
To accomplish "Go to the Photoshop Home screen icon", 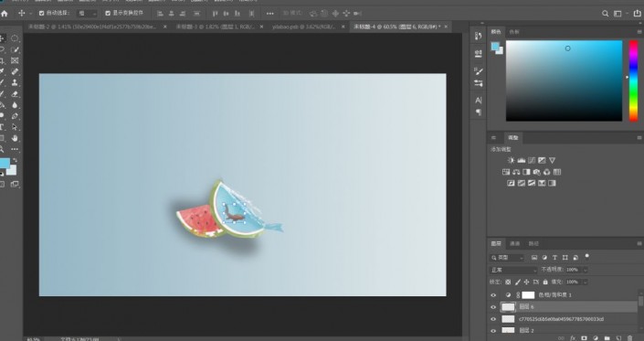I will pyautogui.click(x=4, y=14).
